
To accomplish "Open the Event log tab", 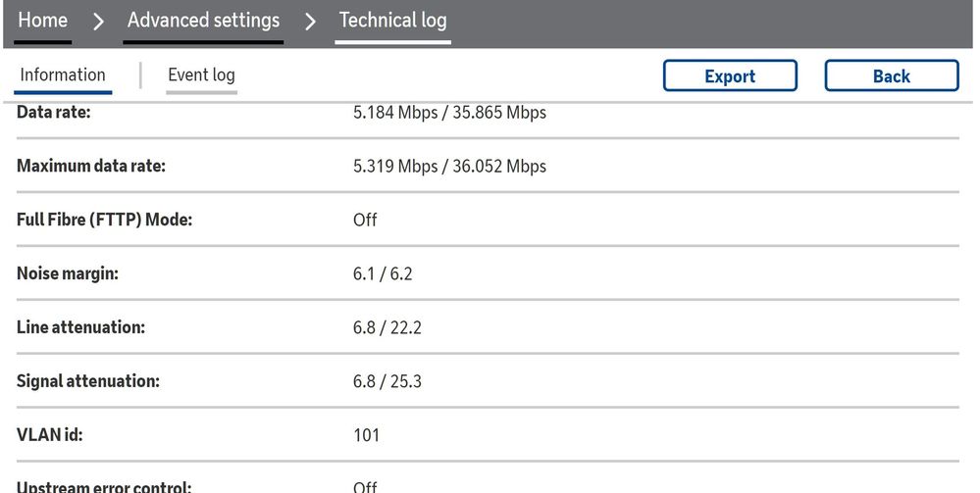I will 201,75.
